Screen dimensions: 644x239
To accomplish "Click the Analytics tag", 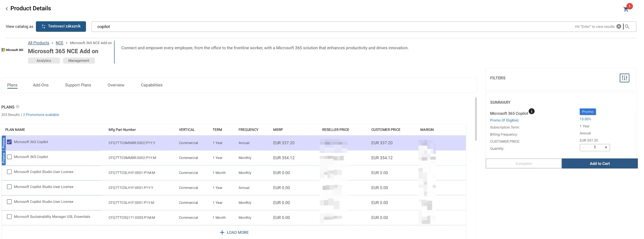I will (44, 61).
